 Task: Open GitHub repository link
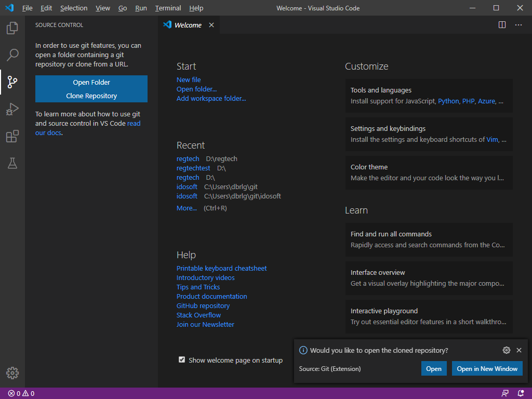click(x=203, y=305)
